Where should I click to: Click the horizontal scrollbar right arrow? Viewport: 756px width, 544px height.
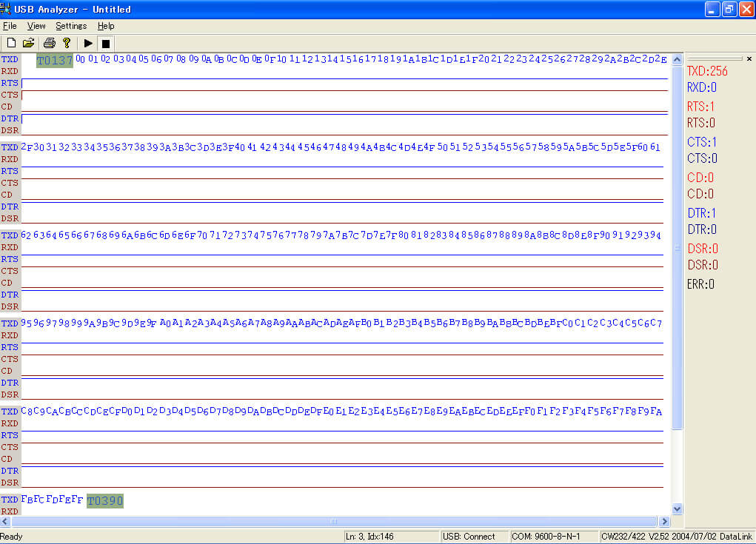pos(664,521)
